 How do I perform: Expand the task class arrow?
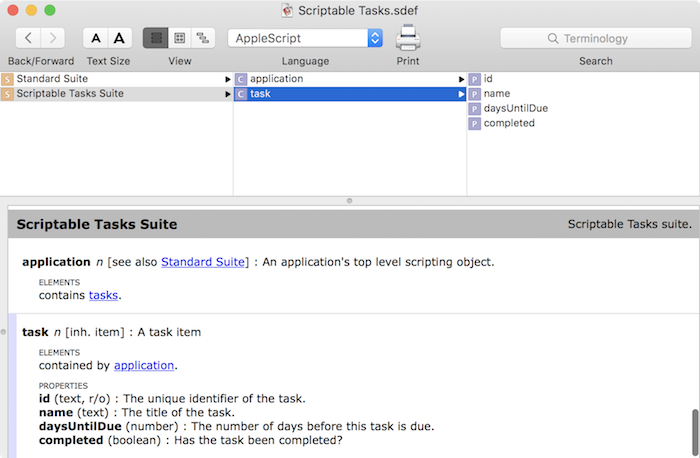461,94
